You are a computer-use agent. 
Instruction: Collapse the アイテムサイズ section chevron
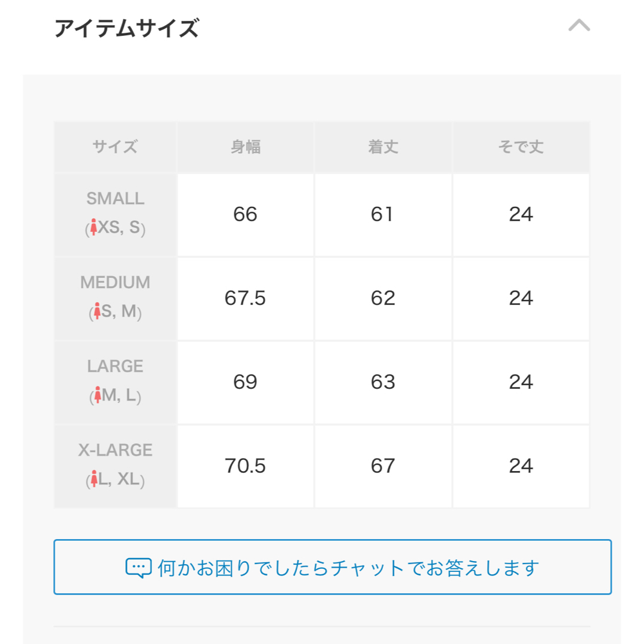579,26
